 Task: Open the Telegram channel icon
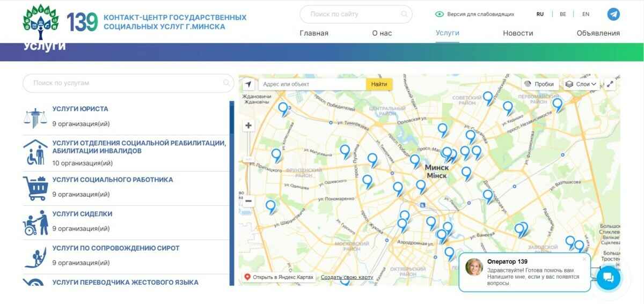613,14
